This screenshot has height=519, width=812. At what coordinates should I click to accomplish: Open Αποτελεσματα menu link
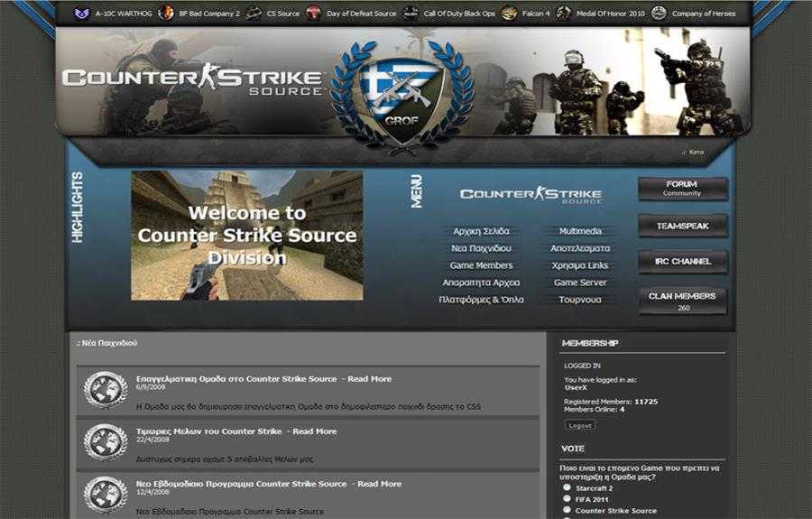580,248
